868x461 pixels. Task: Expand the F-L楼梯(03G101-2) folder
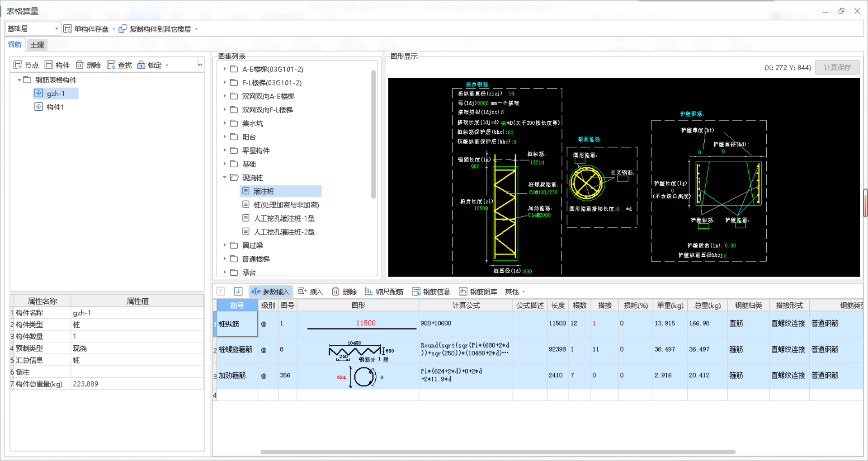225,83
